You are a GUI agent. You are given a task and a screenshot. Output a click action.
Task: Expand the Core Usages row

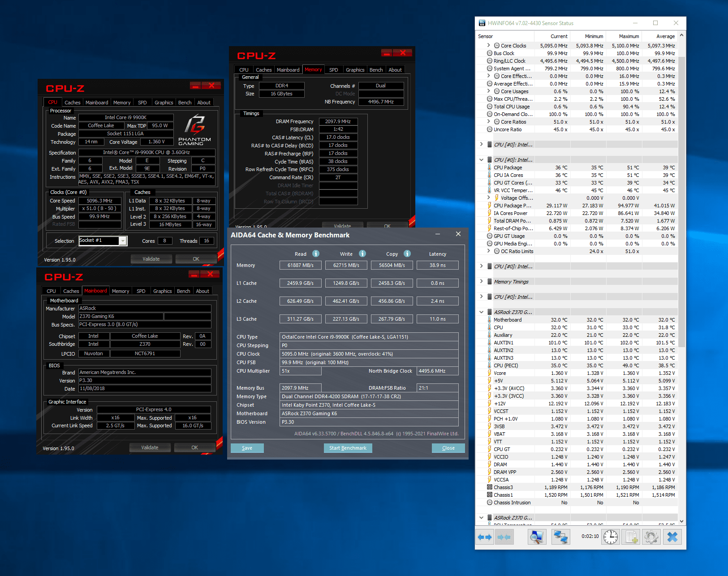(x=488, y=91)
